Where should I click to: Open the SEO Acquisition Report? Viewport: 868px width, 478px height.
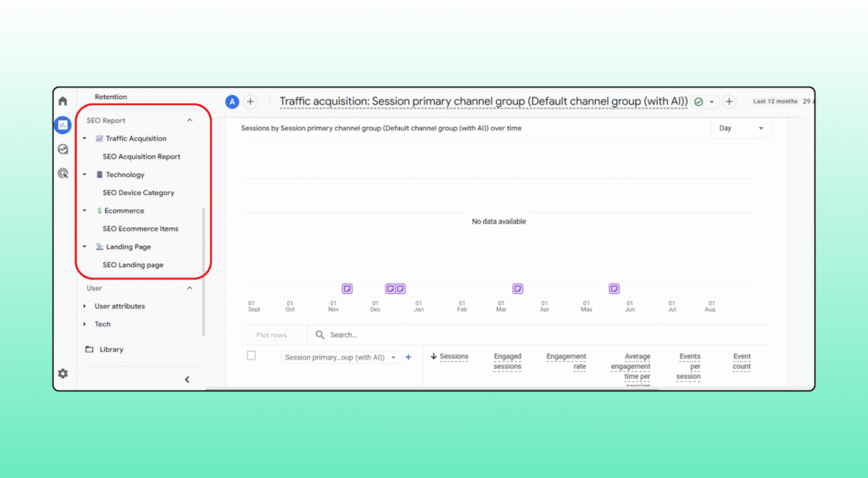[x=142, y=157]
